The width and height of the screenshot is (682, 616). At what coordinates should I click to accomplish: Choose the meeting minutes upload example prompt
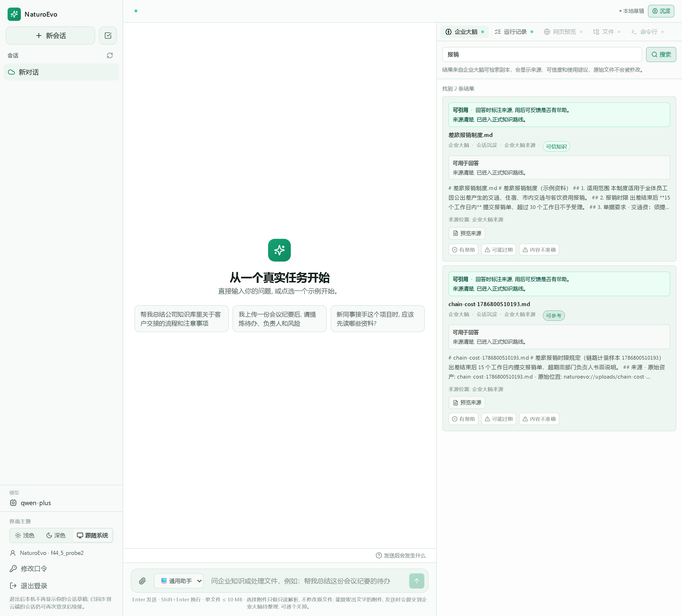279,319
